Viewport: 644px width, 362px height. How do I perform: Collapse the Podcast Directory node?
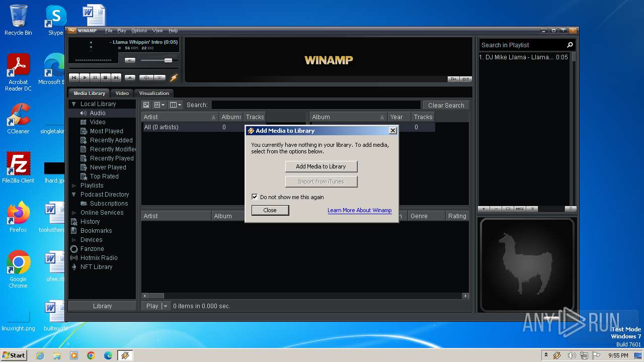[74, 195]
